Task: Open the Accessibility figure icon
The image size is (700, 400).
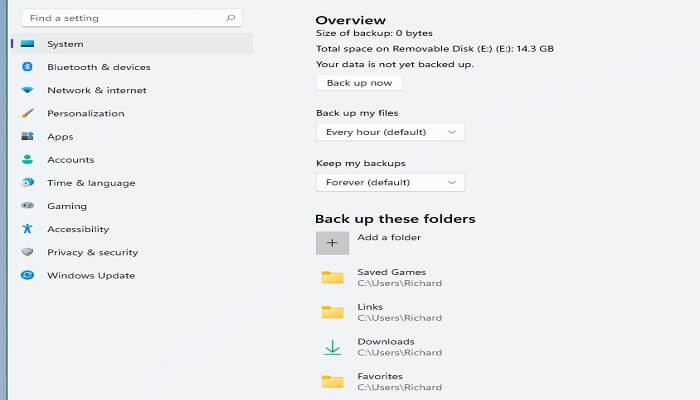Action: (x=28, y=229)
